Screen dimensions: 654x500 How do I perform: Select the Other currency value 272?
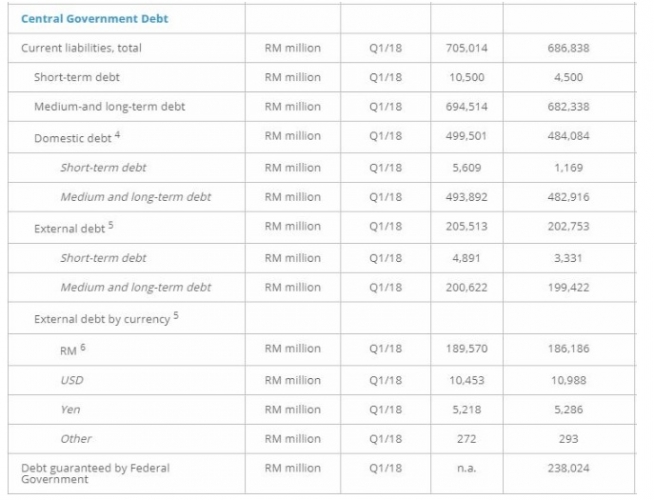(x=466, y=439)
